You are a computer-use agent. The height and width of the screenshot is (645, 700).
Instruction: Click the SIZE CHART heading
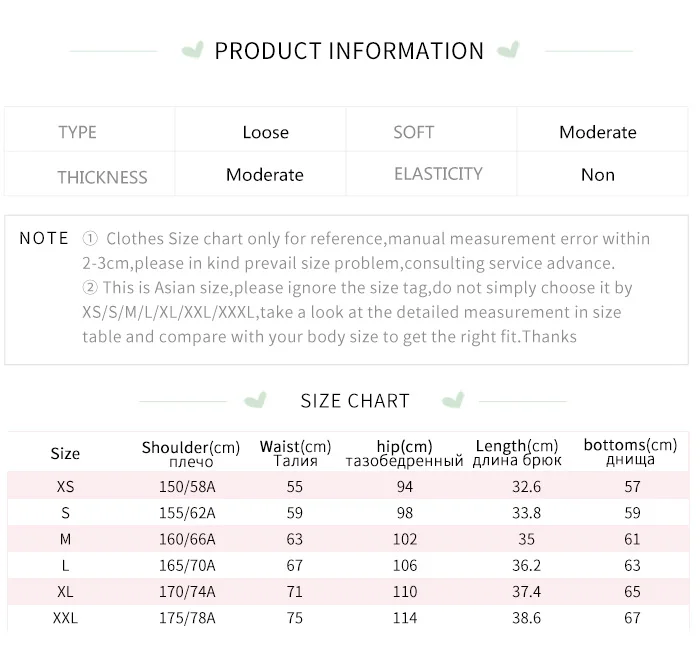click(355, 401)
